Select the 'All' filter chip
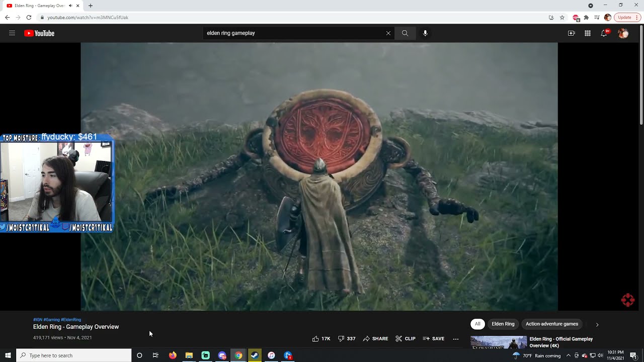This screenshot has height=362, width=644. (477, 324)
